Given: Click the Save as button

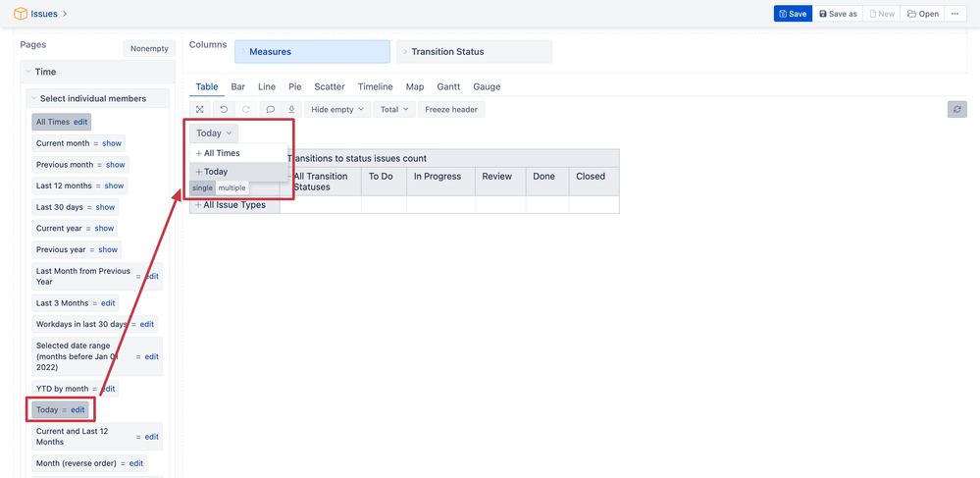Looking at the screenshot, I should (x=838, y=14).
